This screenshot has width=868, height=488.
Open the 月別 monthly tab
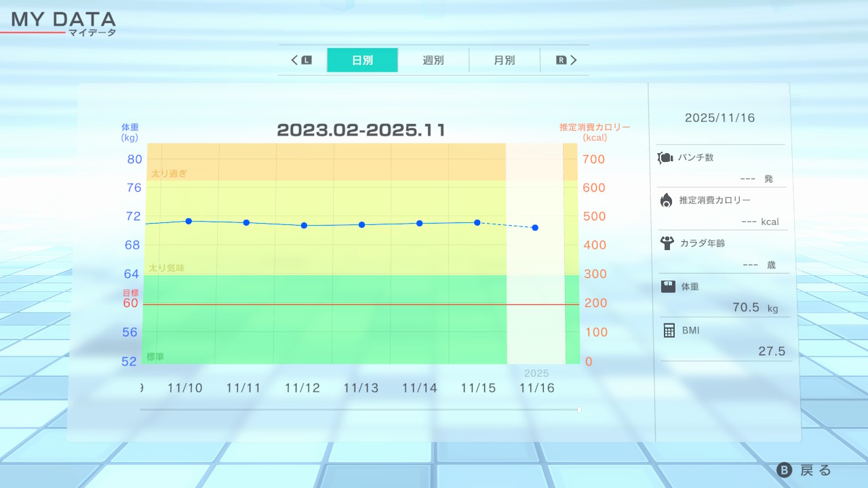click(504, 60)
